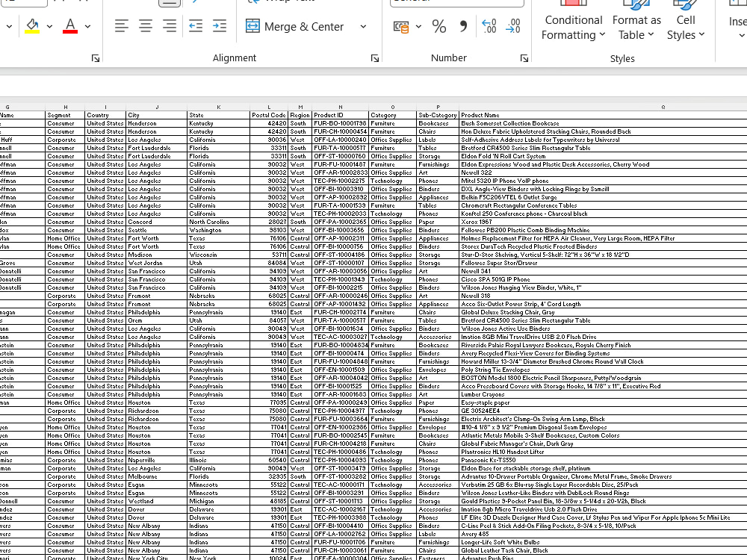Viewport: 747px width, 560px height.
Task: Center align text in cells
Action: pos(146,26)
